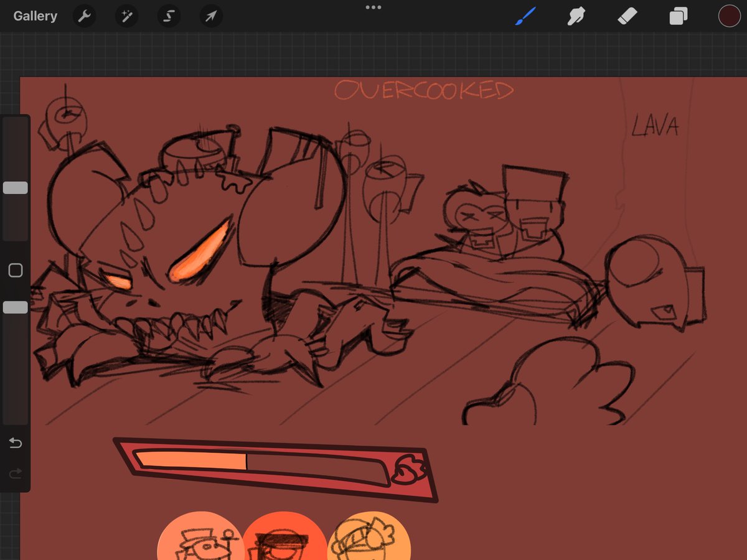Tap the three-dot multitasking control

(x=374, y=7)
